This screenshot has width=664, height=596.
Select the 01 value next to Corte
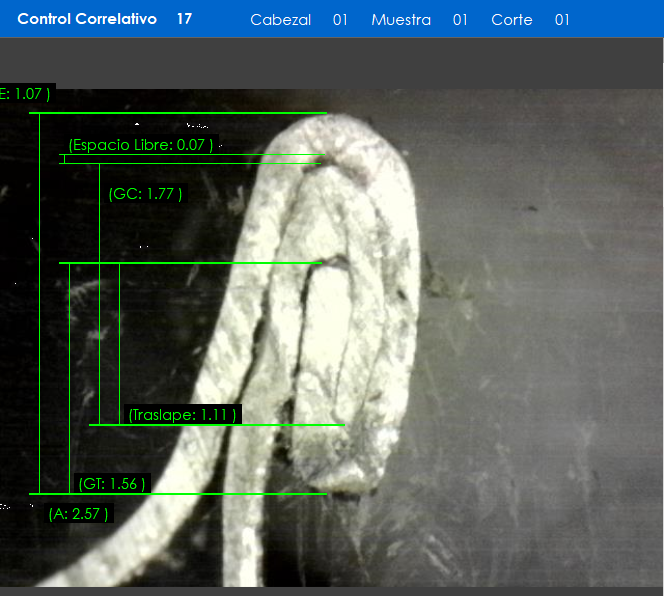(562, 20)
